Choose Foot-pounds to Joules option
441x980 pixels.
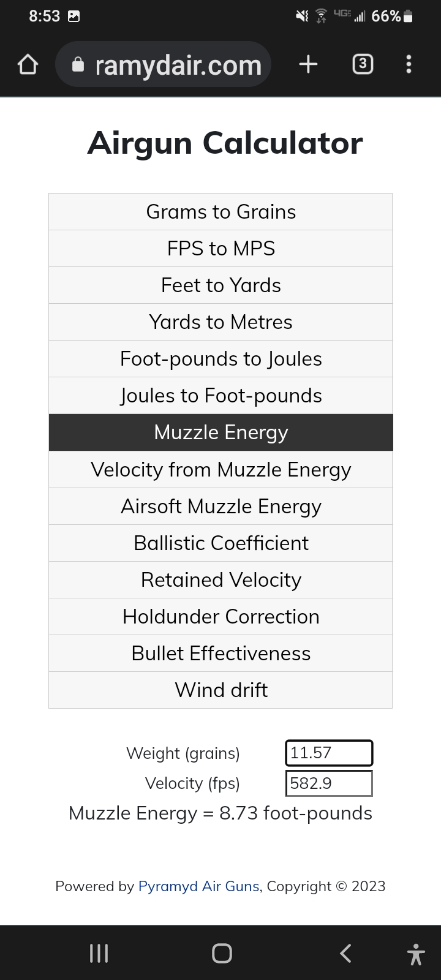221,359
